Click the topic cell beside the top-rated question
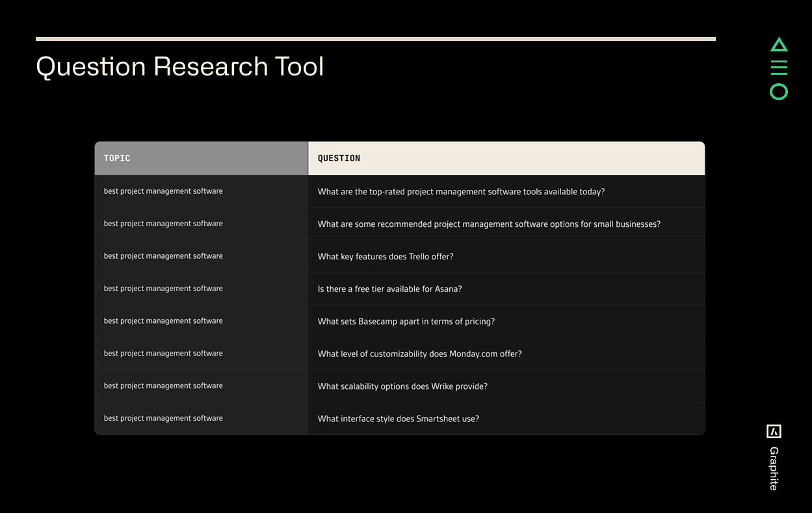The height and width of the screenshot is (513, 812). [x=201, y=191]
